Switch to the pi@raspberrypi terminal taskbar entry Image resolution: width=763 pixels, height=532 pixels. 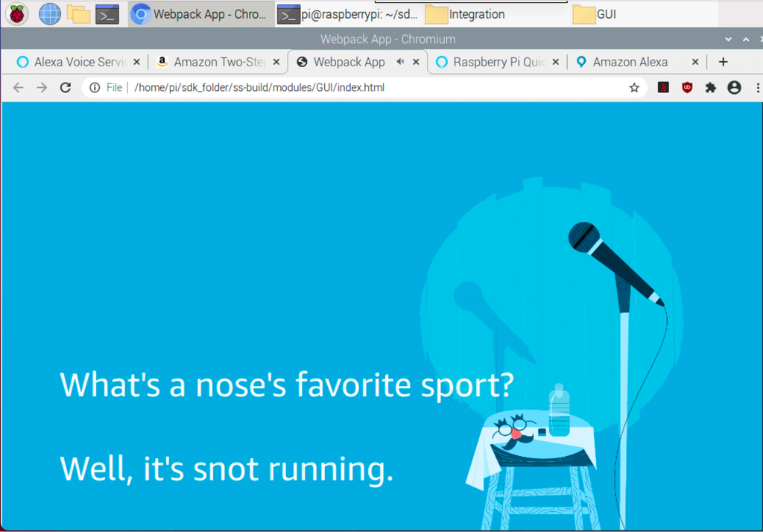[x=349, y=14]
